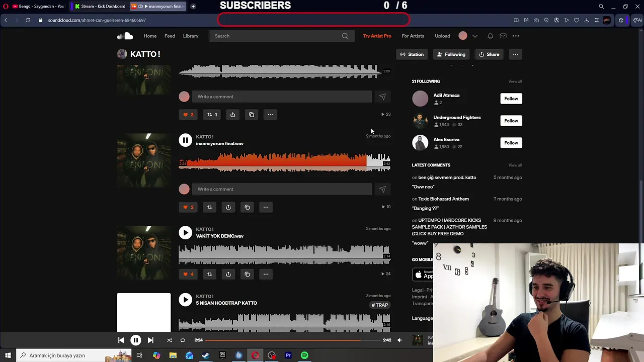The height and width of the screenshot is (362, 644).
Task: Seek in the inanmıyorum final.wav waveform
Action: tap(284, 162)
